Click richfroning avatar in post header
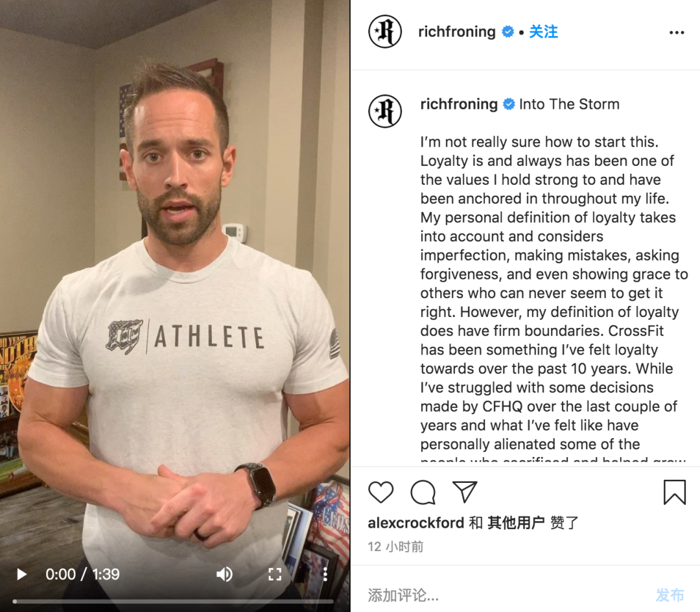The image size is (700, 612). click(385, 32)
